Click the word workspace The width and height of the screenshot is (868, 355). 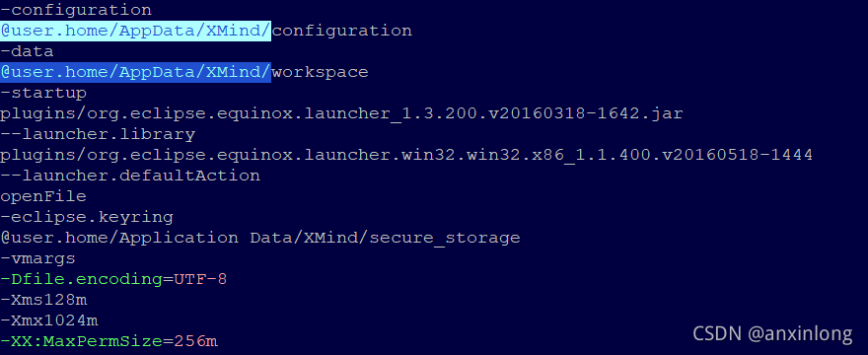click(320, 73)
